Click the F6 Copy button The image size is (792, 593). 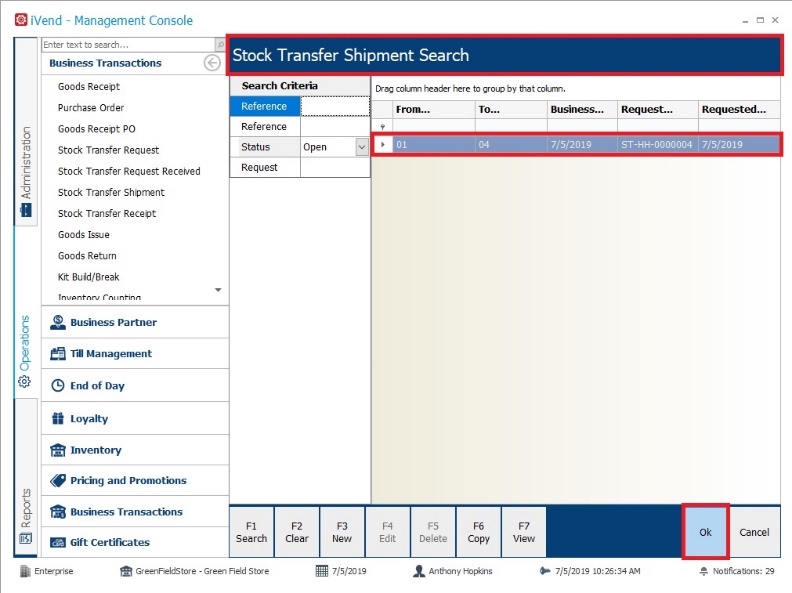coord(478,532)
